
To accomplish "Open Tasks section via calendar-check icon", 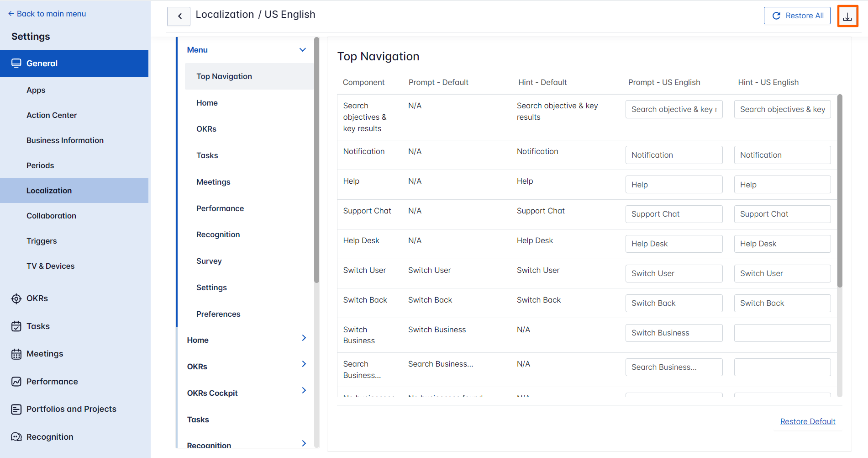I will [16, 326].
